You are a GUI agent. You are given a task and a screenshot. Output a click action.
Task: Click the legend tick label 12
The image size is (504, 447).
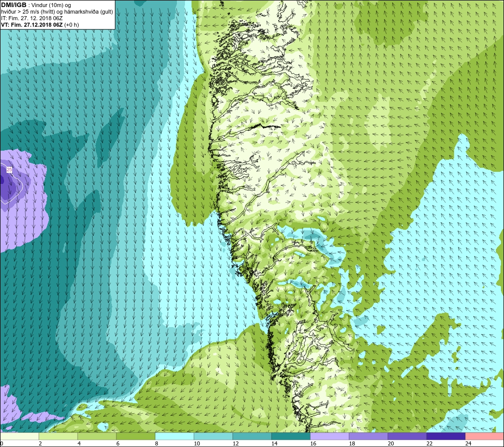235,443
